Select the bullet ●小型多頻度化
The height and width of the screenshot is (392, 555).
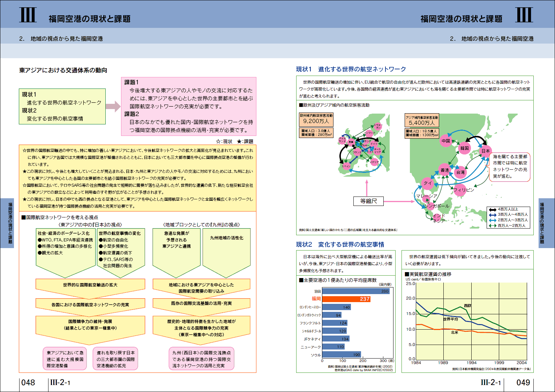(113, 246)
